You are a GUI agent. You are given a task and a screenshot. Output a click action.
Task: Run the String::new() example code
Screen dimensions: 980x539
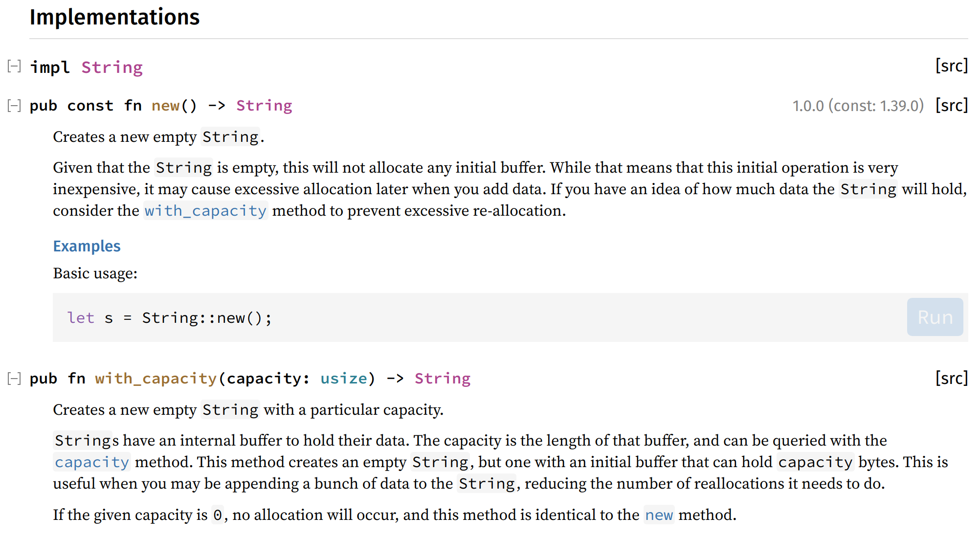935,317
